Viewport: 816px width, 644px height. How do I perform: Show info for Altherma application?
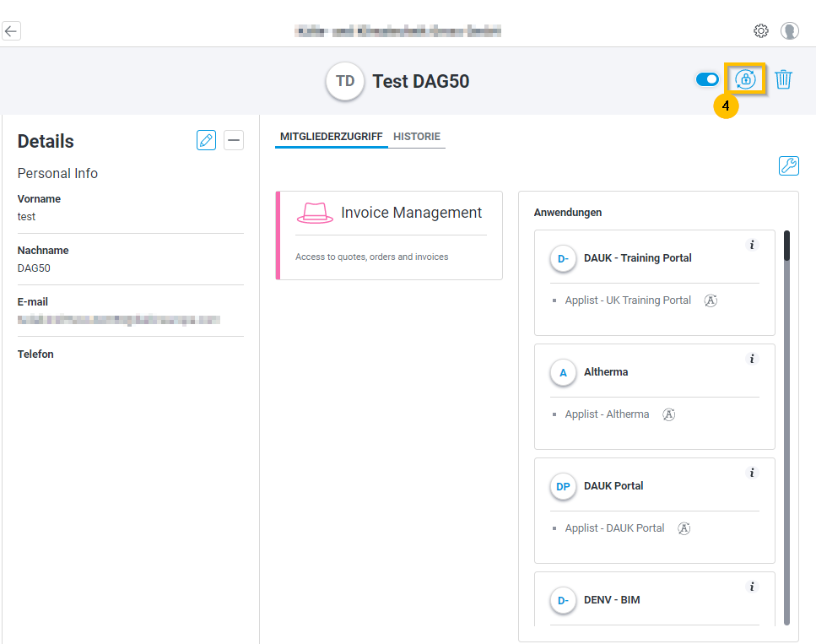coord(753,359)
